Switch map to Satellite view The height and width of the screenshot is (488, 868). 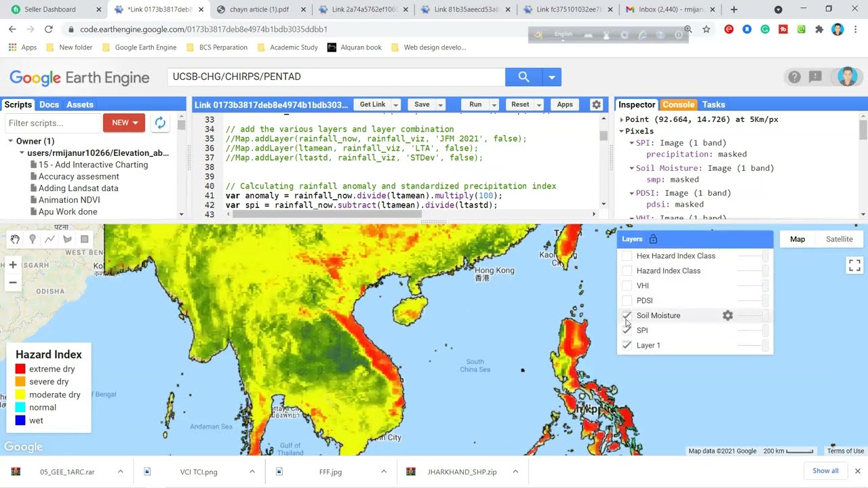[839, 239]
